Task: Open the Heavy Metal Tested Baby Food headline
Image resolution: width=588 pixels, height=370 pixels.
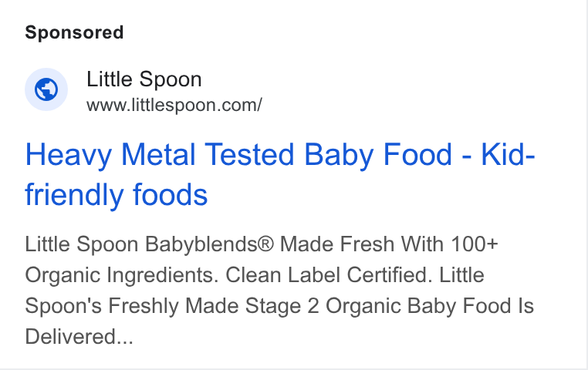Action: click(280, 174)
